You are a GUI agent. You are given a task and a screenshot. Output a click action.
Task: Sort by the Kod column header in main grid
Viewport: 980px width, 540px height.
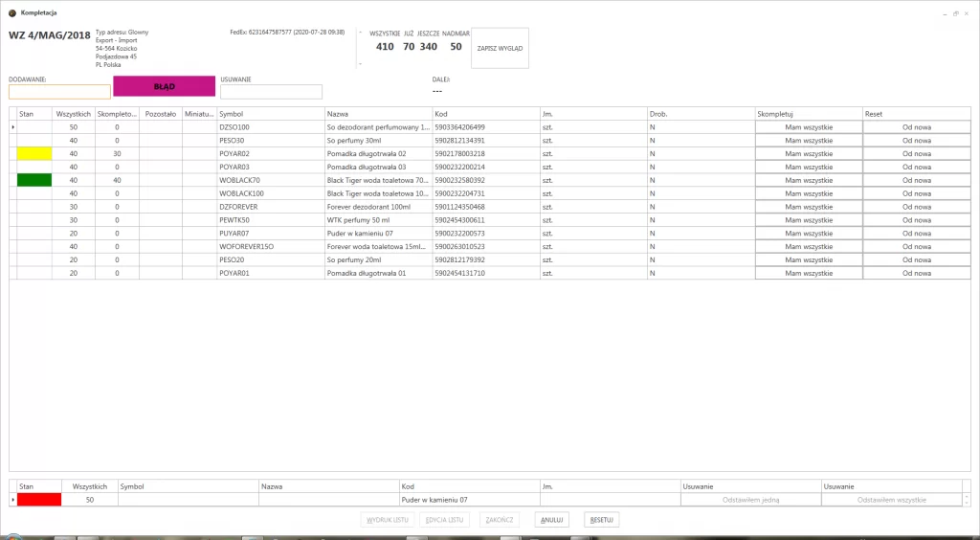(486, 114)
